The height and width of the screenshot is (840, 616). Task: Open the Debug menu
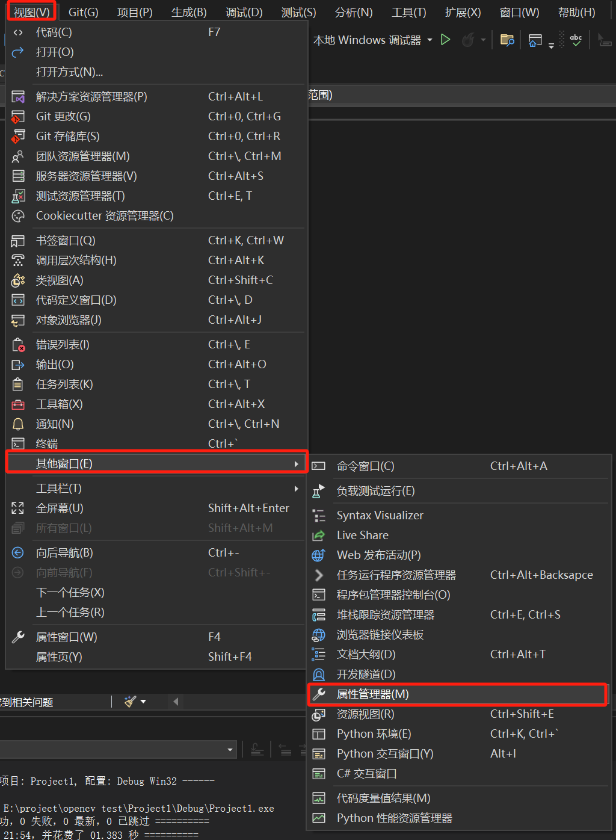(244, 12)
